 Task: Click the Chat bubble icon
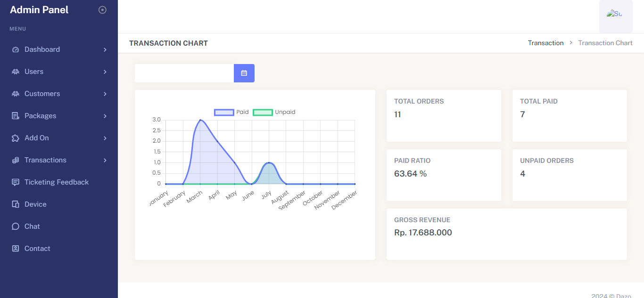pos(16,226)
